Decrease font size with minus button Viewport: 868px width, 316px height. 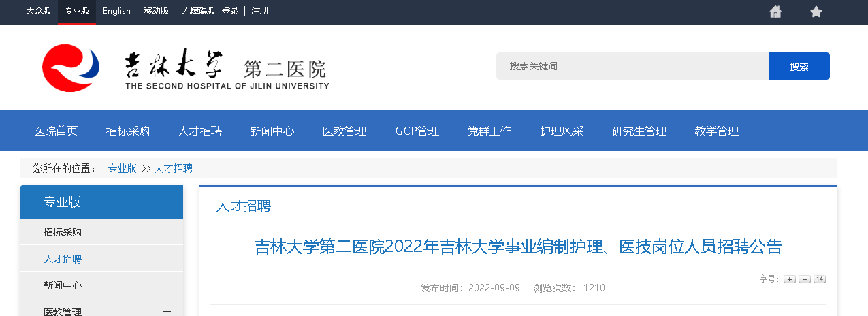pyautogui.click(x=805, y=279)
